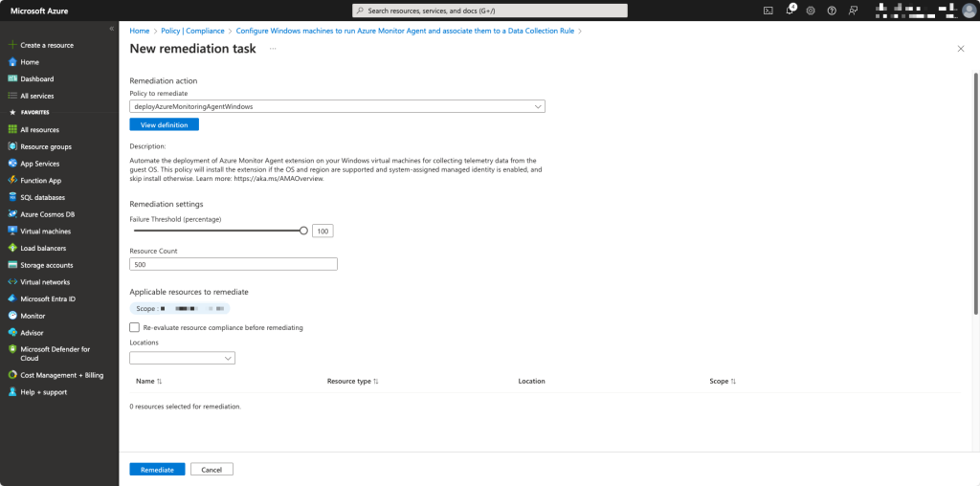Open the feedback icon in top bar
The width and height of the screenshot is (980, 486).
click(853, 11)
